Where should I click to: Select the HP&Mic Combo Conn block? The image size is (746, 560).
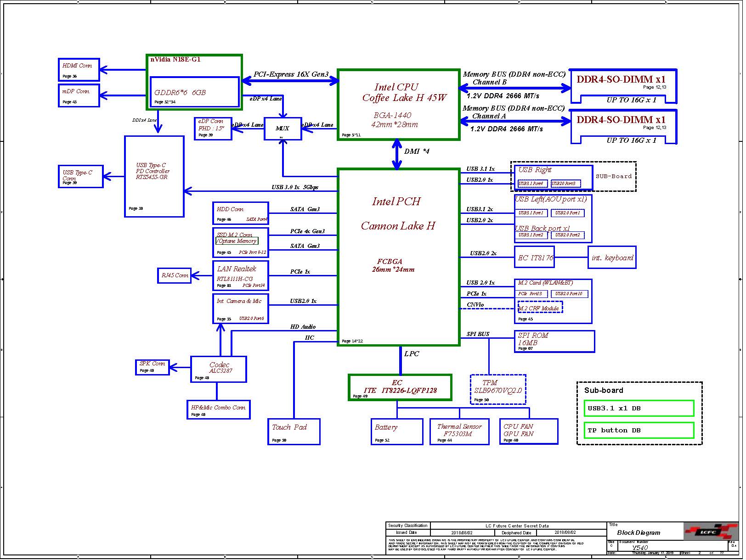(x=219, y=409)
